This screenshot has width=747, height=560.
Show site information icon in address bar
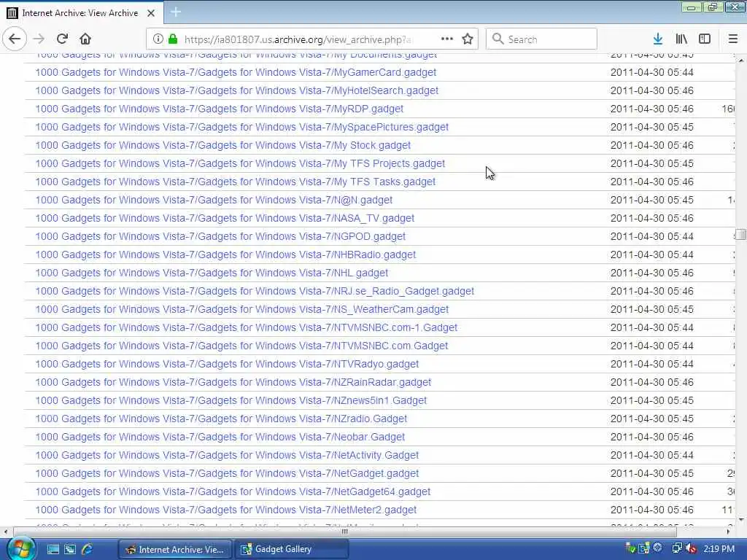pyautogui.click(x=158, y=39)
